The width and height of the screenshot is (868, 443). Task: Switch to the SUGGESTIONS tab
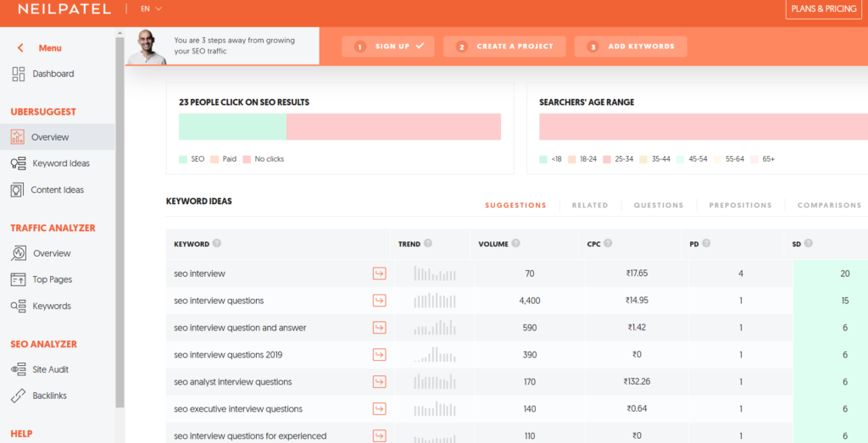[515, 205]
